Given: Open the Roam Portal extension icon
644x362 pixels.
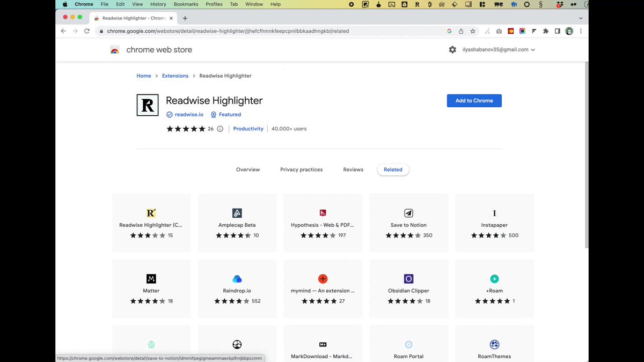Looking at the screenshot, I should tap(409, 344).
